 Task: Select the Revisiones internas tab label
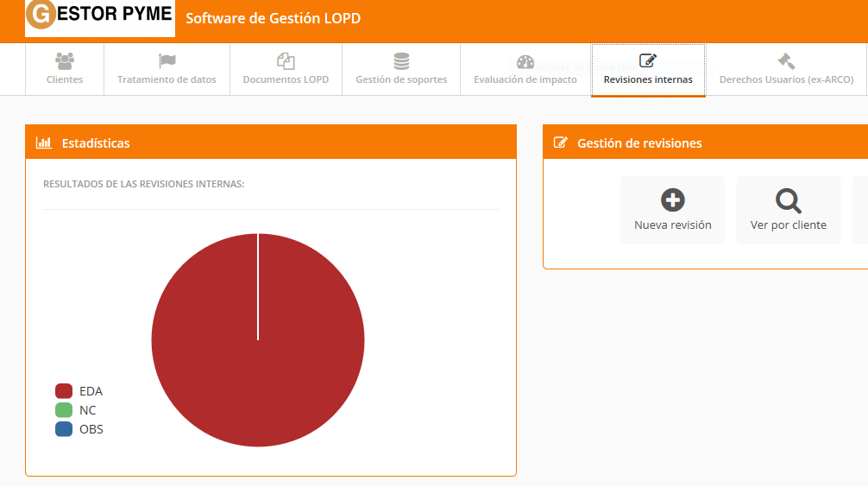[x=648, y=79]
